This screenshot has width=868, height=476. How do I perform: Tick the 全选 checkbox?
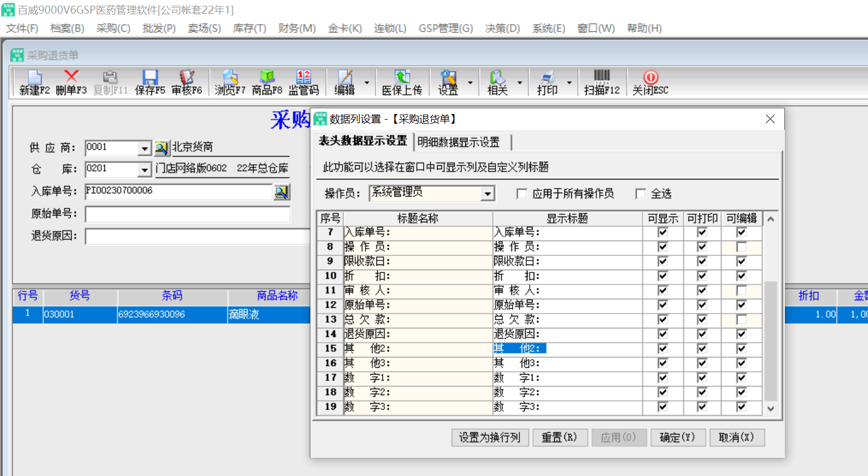(x=641, y=194)
